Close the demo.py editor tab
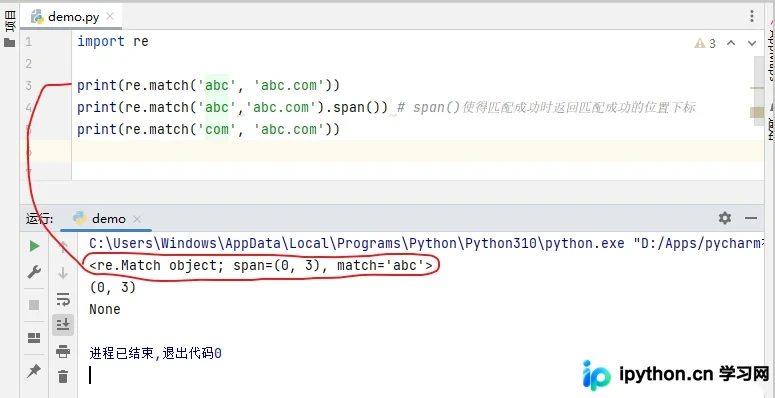Screen dimensions: 775x398 coord(110,16)
